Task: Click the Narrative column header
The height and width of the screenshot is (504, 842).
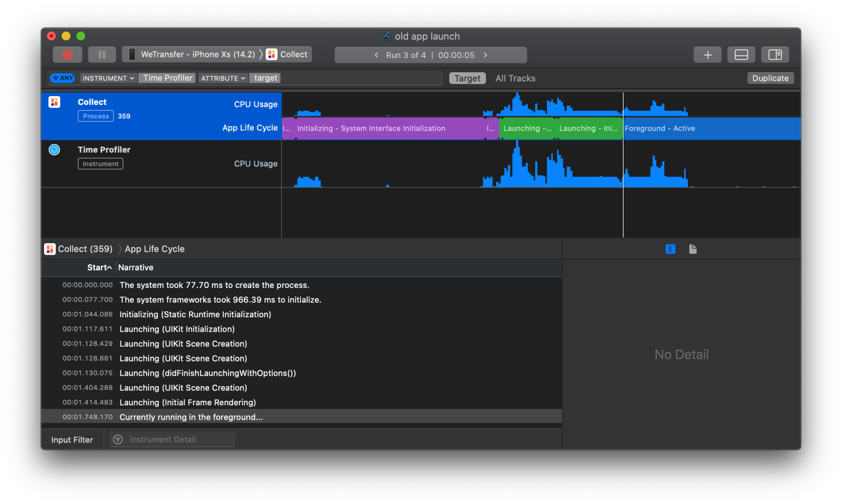Action: [x=136, y=267]
